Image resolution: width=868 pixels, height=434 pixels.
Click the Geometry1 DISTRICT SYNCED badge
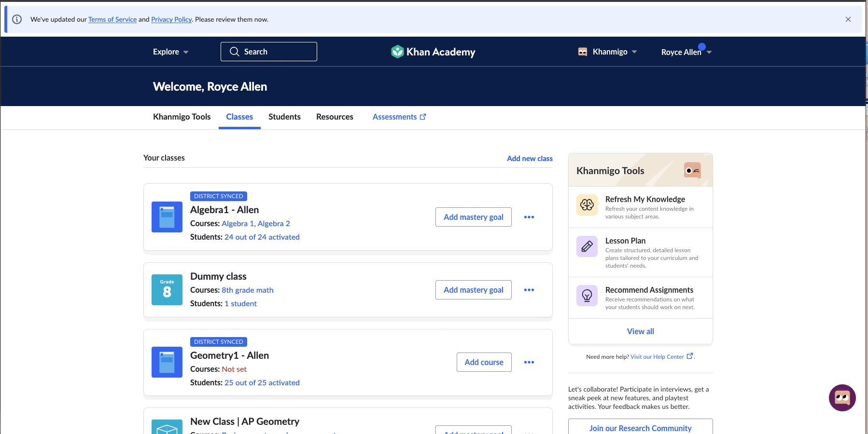(219, 342)
